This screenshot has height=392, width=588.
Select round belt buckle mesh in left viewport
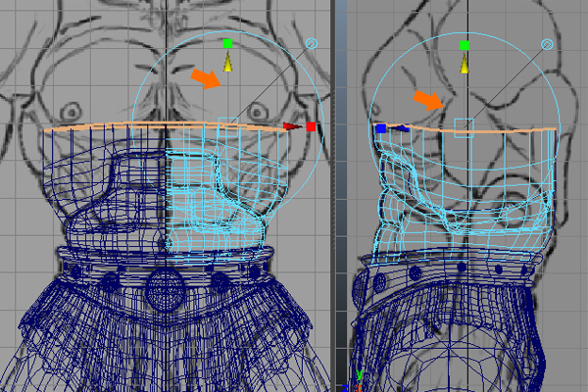(165, 288)
